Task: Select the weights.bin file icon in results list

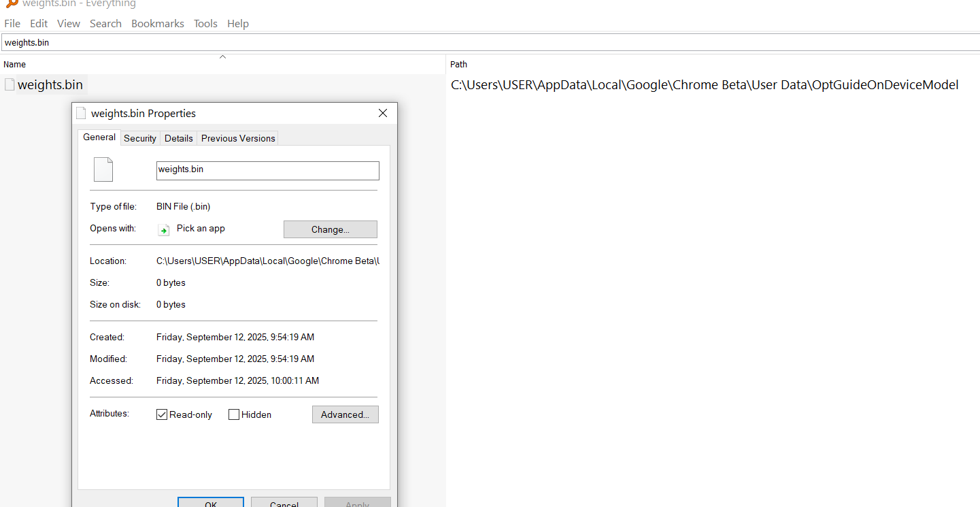Action: click(10, 85)
